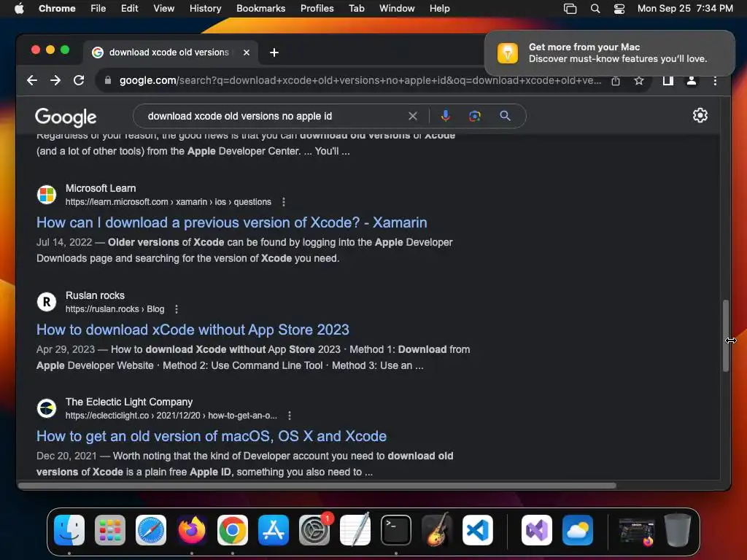
Task: Select the Microsoft Learn site name
Action: coord(101,188)
